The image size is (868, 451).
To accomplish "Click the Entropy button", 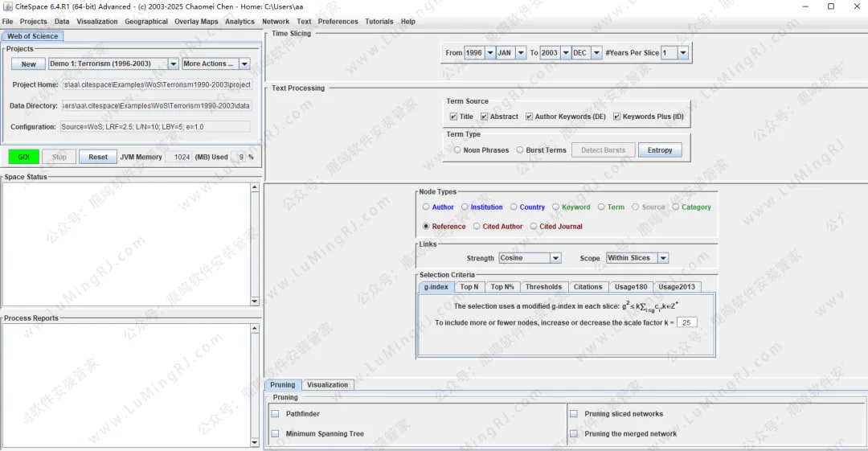I will click(x=660, y=150).
